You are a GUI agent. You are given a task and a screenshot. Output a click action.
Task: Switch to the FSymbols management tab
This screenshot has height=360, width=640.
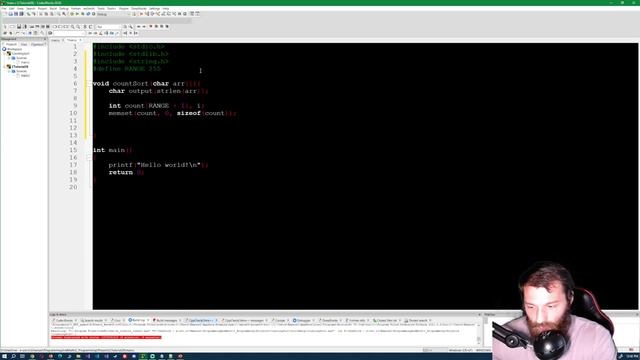tap(37, 44)
